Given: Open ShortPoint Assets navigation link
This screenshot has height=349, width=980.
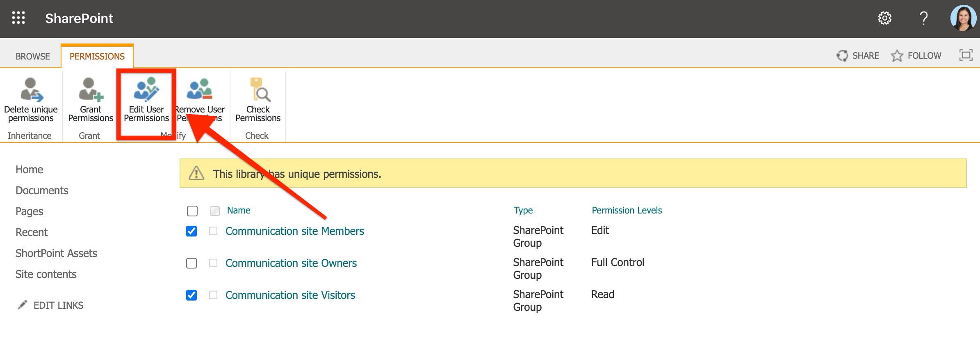Looking at the screenshot, I should point(56,253).
